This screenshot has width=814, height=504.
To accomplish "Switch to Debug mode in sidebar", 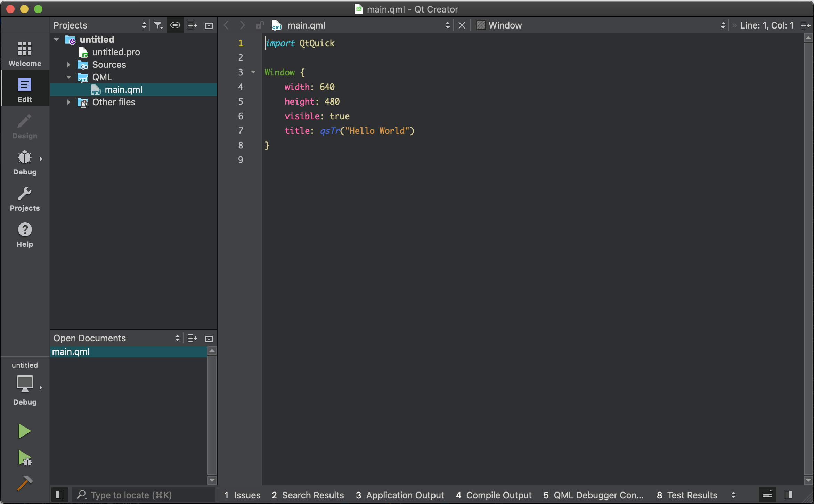I will 25,162.
